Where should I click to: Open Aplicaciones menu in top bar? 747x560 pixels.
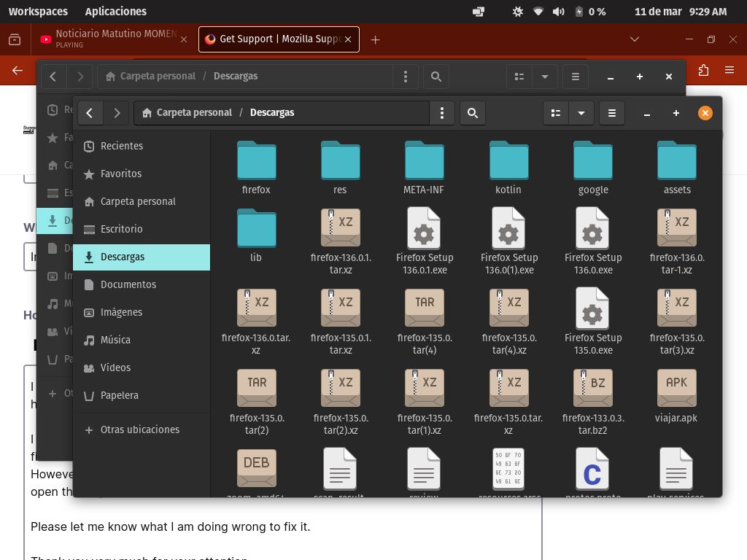(x=116, y=12)
